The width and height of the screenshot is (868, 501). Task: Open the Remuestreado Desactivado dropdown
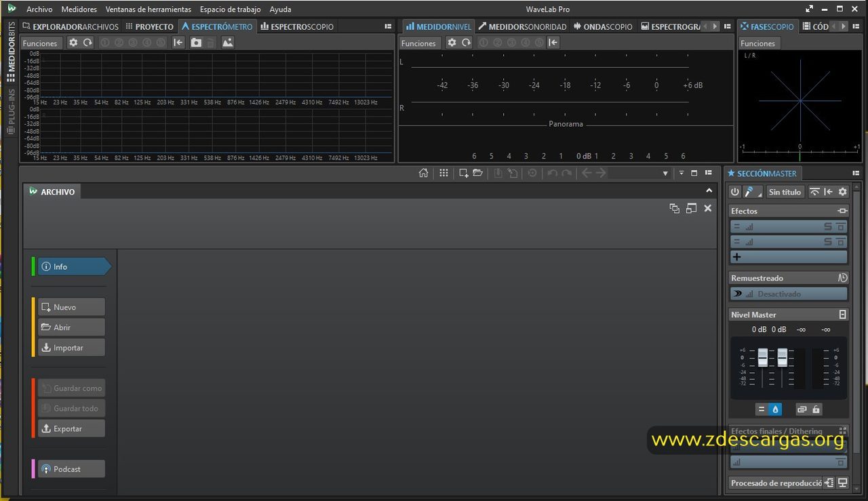pos(788,294)
